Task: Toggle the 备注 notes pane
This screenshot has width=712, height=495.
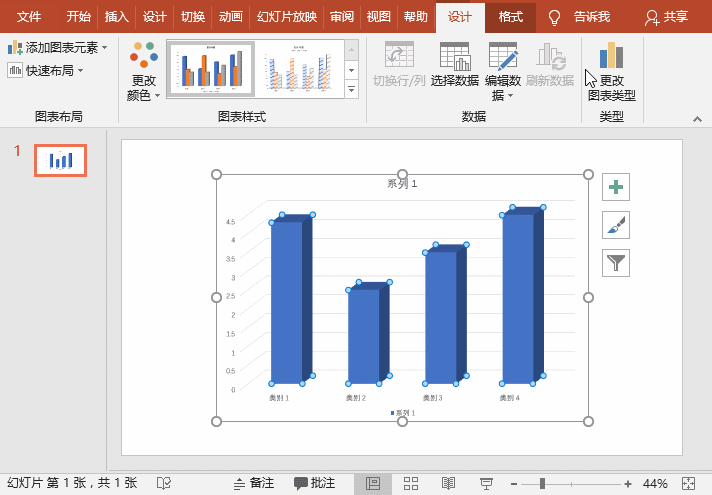Action: (x=253, y=483)
